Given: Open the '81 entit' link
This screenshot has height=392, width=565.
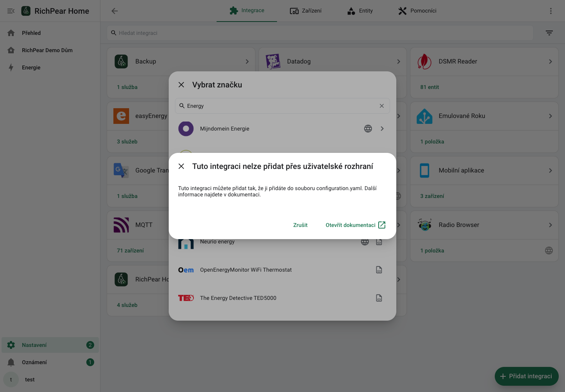Looking at the screenshot, I should point(430,87).
